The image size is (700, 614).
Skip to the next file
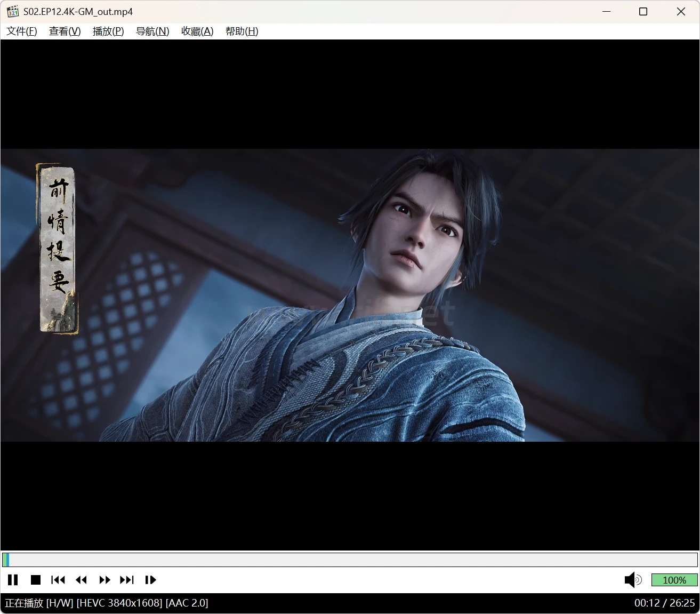pyautogui.click(x=127, y=580)
